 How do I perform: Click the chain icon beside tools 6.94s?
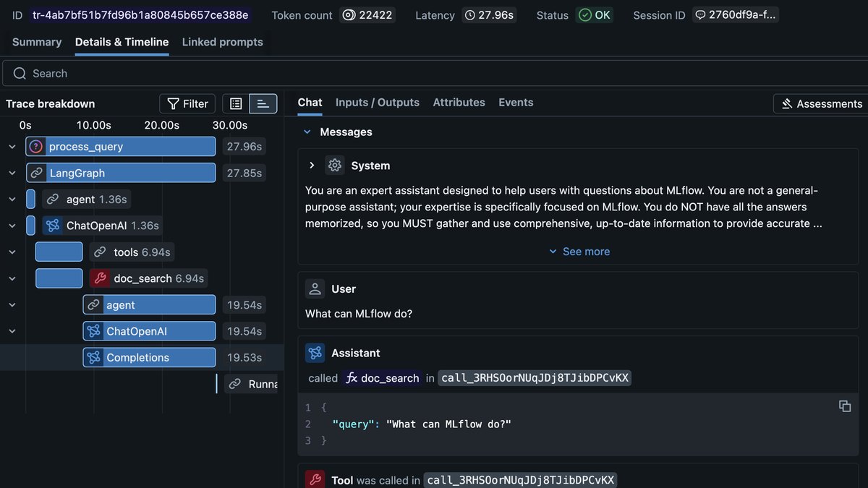(x=99, y=252)
